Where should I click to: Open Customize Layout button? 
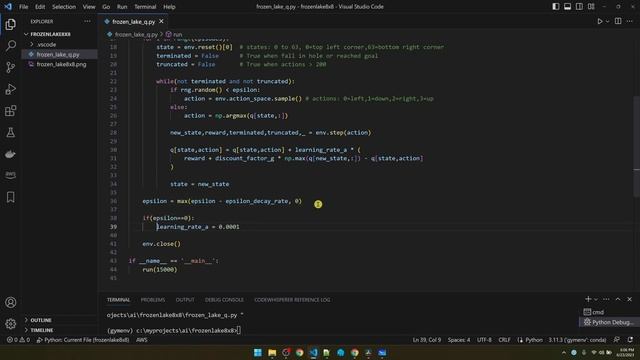click(x=591, y=7)
